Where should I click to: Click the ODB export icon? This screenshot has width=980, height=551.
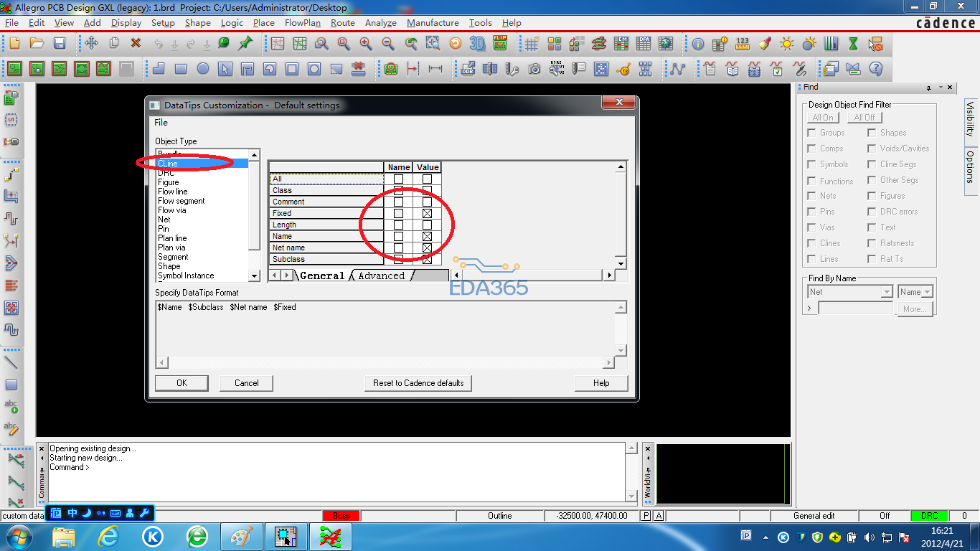click(x=468, y=69)
